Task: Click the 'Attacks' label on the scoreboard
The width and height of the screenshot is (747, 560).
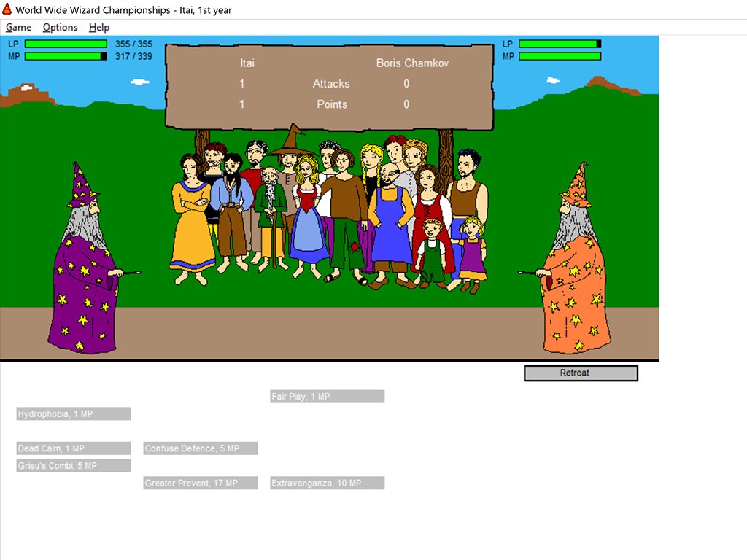Action: (331, 84)
